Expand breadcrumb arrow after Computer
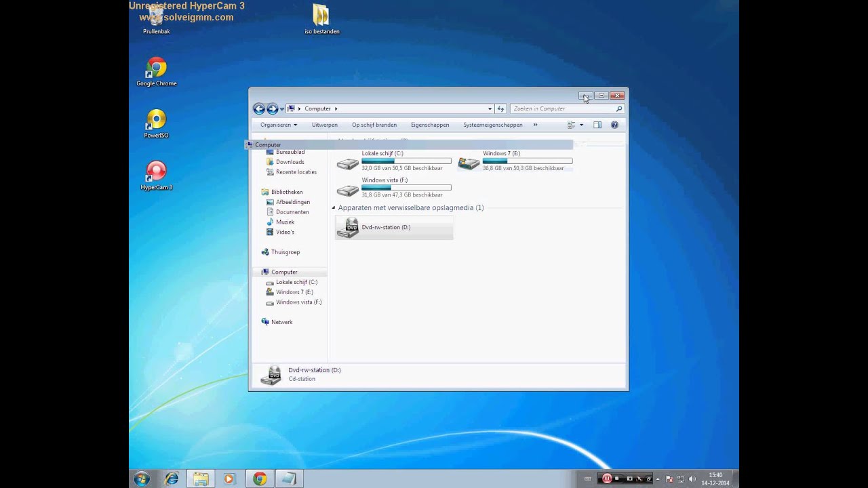 (x=336, y=108)
